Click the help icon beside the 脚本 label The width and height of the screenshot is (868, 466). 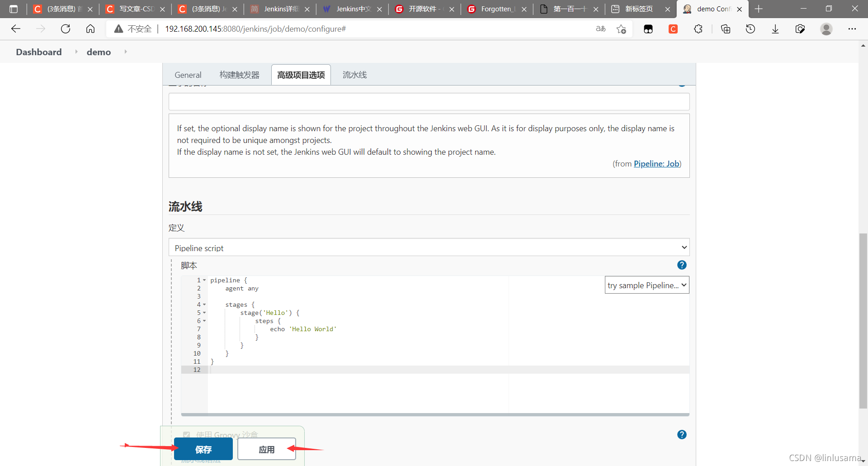click(x=682, y=265)
